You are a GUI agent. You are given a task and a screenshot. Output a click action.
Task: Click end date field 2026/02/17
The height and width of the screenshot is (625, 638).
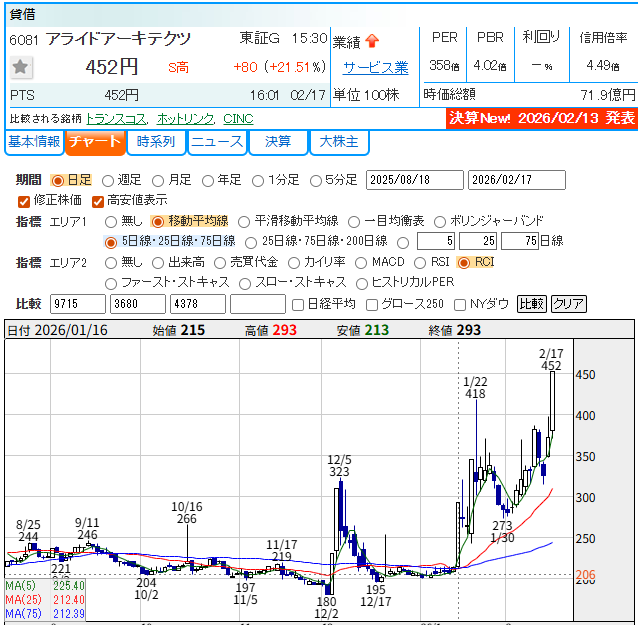click(x=517, y=180)
